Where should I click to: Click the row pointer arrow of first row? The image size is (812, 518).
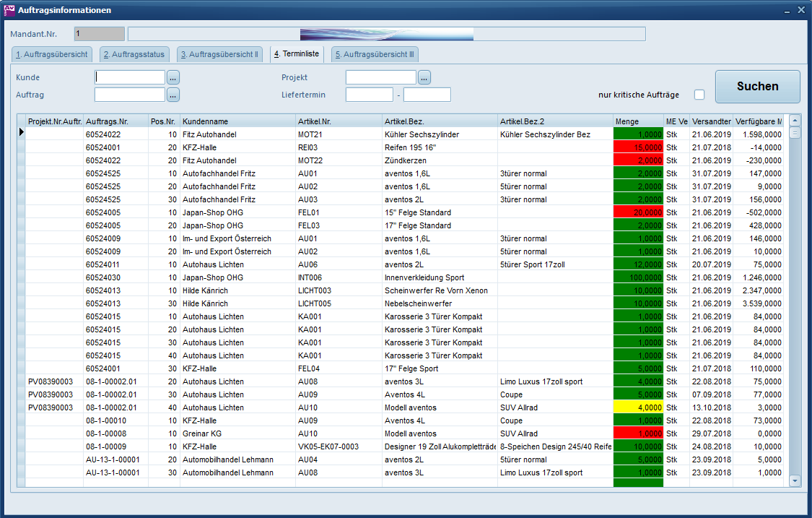pos(21,134)
